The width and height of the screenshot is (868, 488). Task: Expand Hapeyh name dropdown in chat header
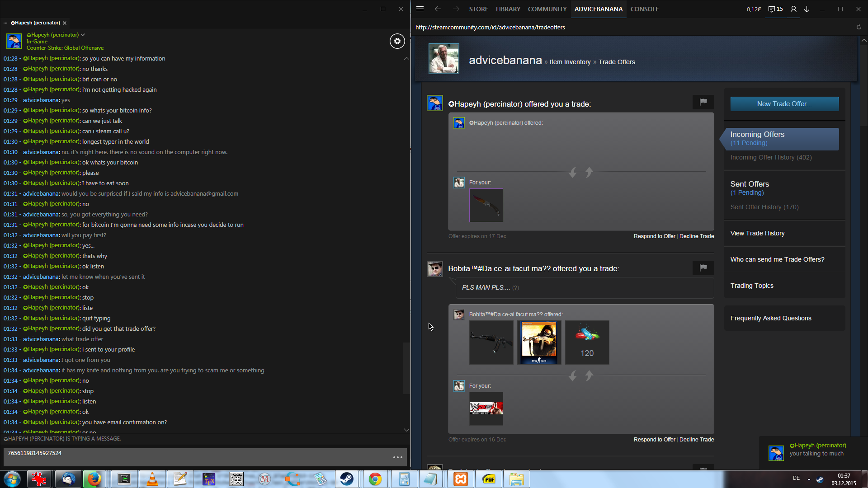[x=83, y=35]
